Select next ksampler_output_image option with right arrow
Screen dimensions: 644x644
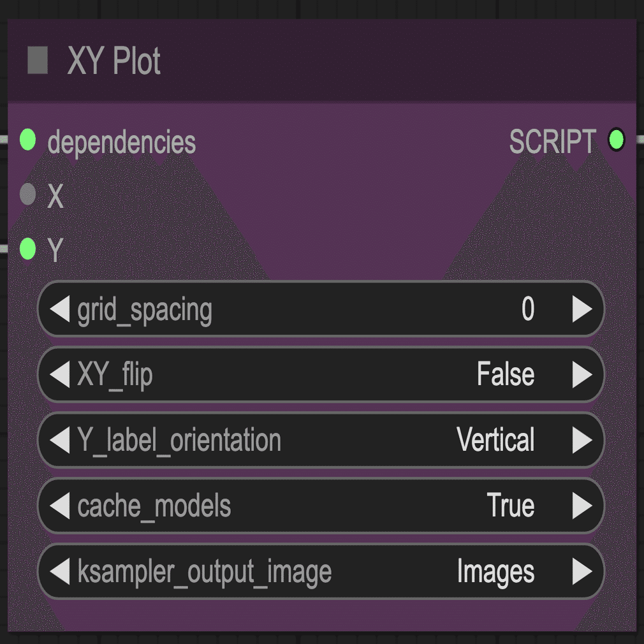[582, 571]
